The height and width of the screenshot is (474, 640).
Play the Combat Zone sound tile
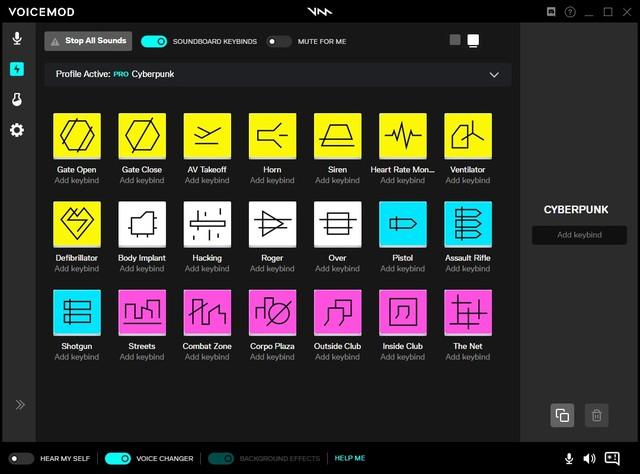pos(207,314)
